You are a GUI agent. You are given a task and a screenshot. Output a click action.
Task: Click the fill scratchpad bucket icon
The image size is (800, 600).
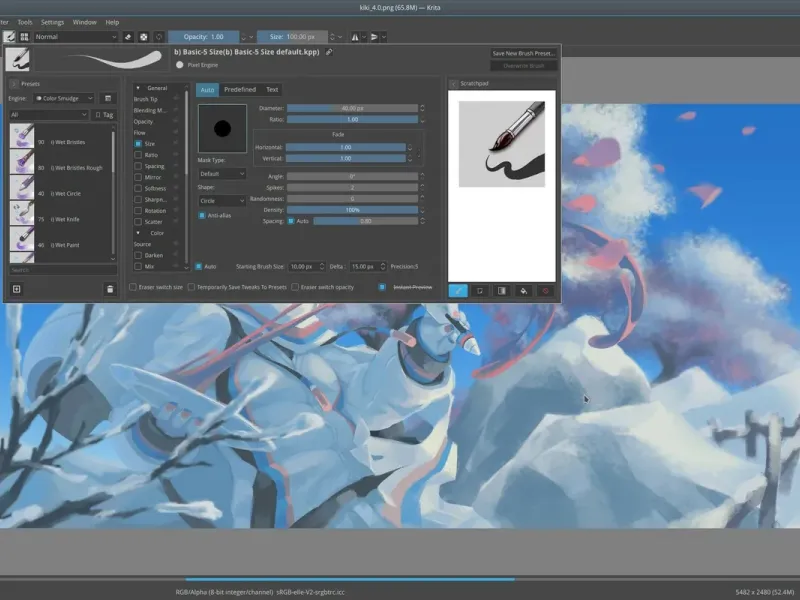coord(523,291)
